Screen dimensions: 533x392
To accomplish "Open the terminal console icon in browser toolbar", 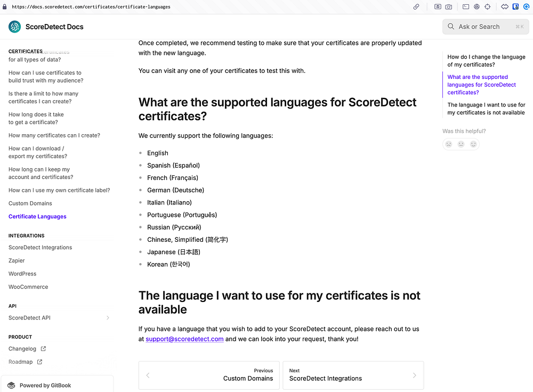I will click(x=466, y=7).
